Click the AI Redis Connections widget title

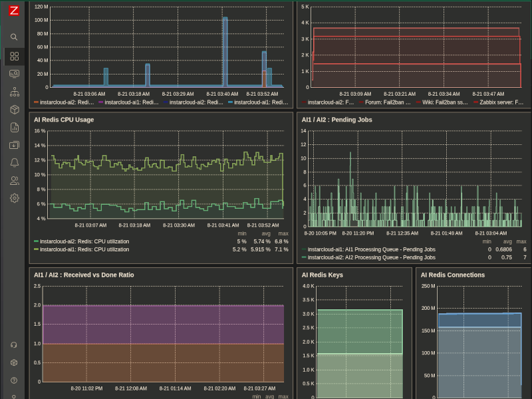coord(453,275)
